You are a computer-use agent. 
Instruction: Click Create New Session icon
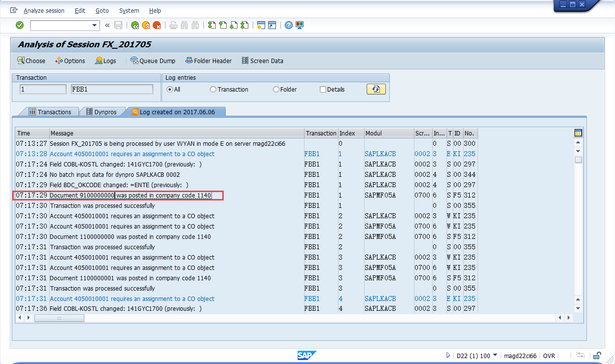[261, 25]
